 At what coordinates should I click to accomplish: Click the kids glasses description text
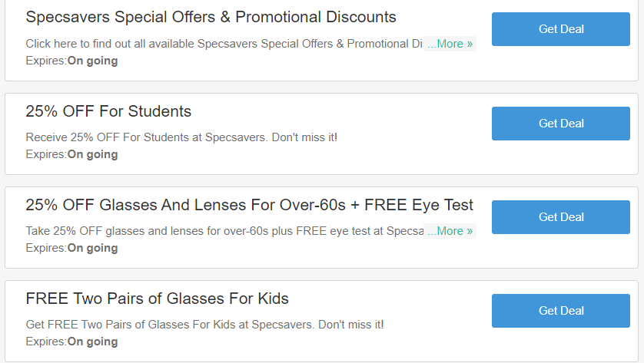click(204, 325)
